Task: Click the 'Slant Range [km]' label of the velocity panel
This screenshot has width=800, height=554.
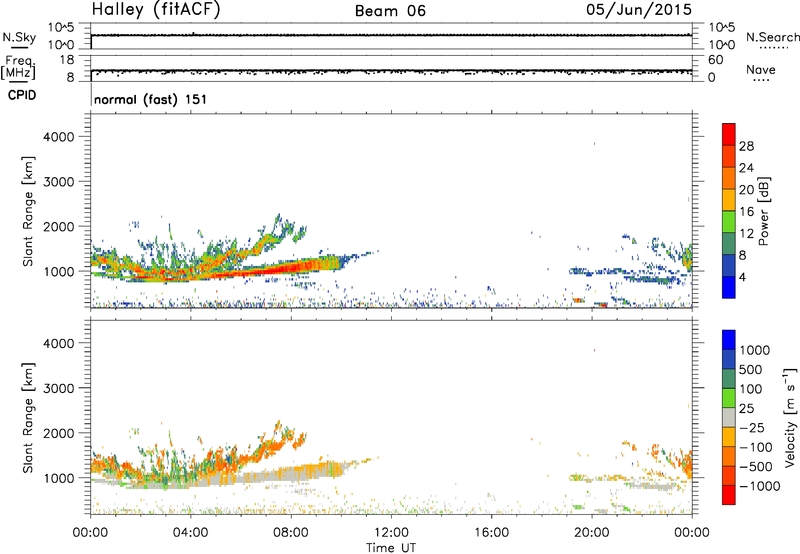Action: [28, 417]
